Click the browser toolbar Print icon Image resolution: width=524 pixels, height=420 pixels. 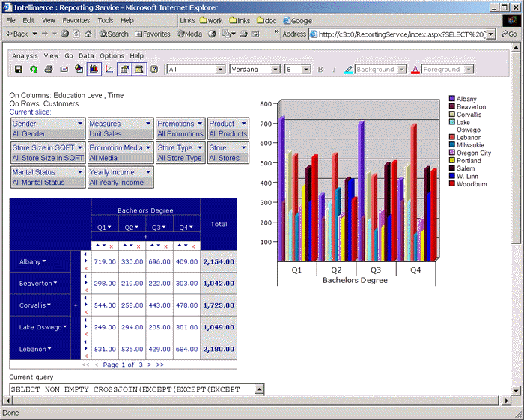(x=243, y=34)
